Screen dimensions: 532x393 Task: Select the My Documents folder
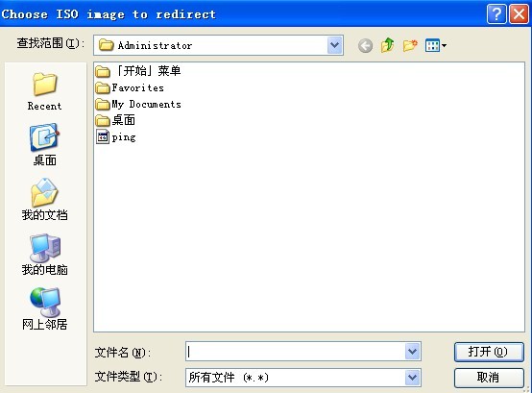coord(138,104)
